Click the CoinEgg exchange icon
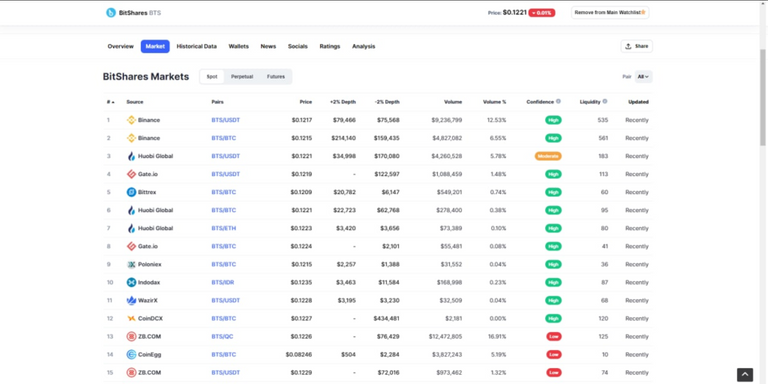 pyautogui.click(x=131, y=354)
